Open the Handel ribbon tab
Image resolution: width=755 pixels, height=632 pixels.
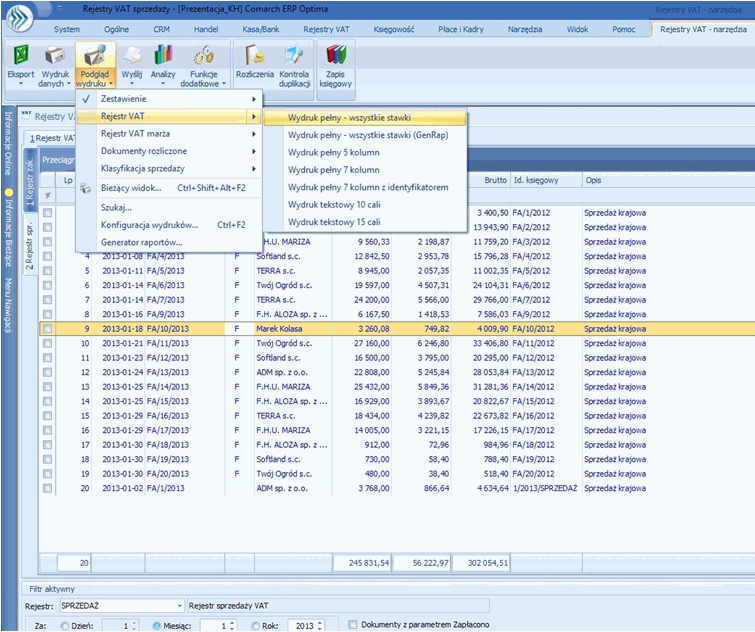pyautogui.click(x=206, y=29)
